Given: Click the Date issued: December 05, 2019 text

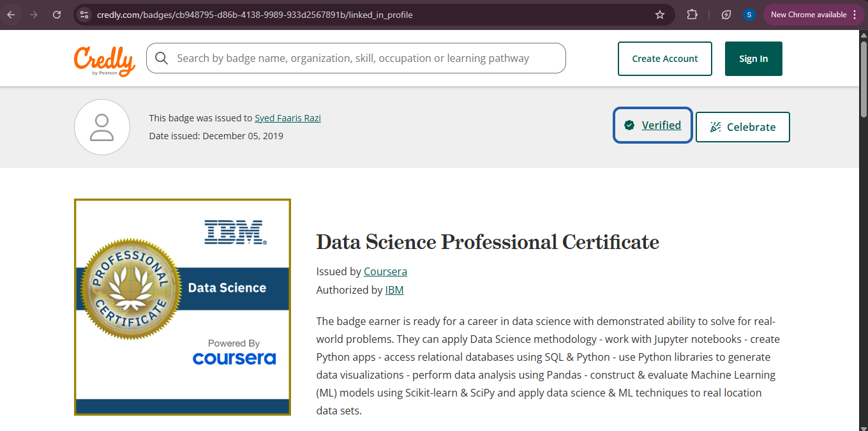Looking at the screenshot, I should tap(216, 136).
